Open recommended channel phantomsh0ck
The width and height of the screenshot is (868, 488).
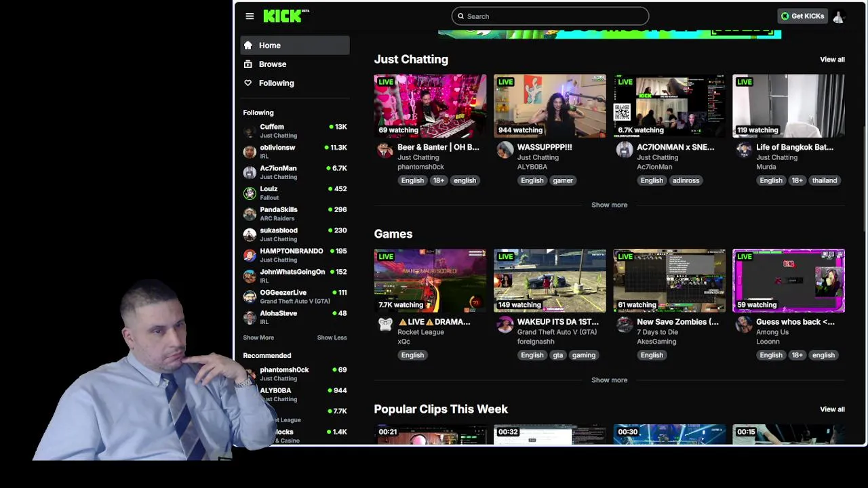(295, 373)
